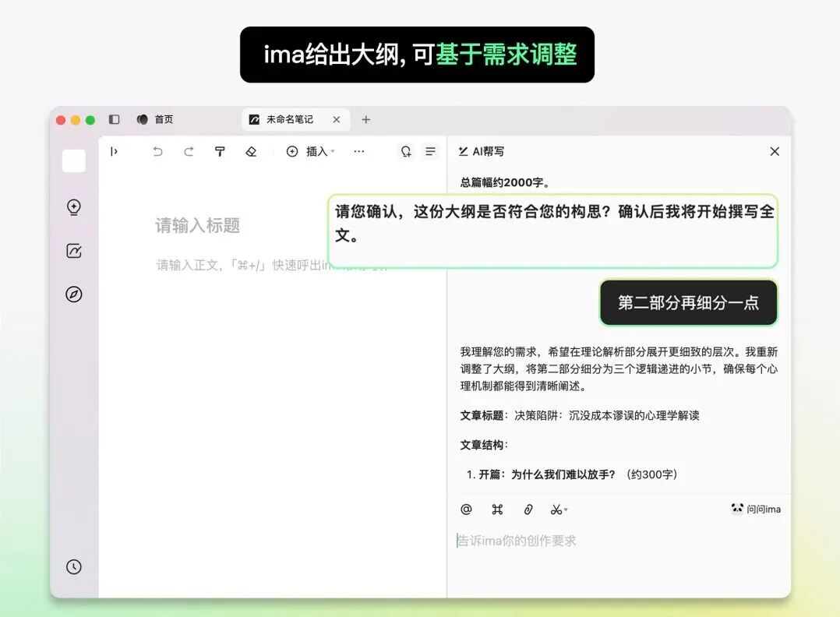The width and height of the screenshot is (840, 617).
Task: Click the @ mention icon in AI panel
Action: [466, 509]
